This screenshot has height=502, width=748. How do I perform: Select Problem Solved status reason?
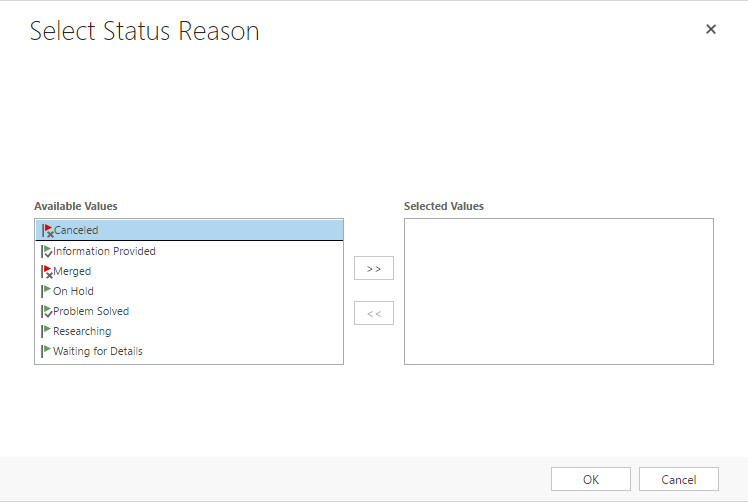(x=189, y=311)
